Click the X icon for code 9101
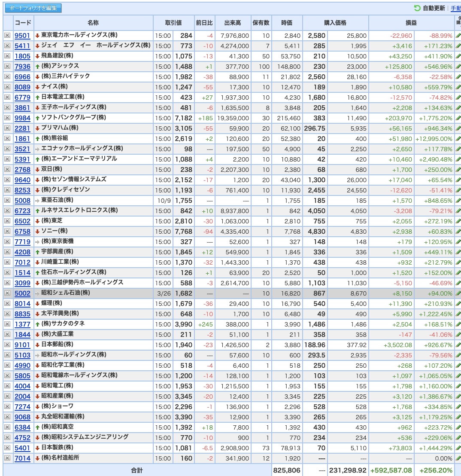The height and width of the screenshot is (476, 461). point(7,345)
